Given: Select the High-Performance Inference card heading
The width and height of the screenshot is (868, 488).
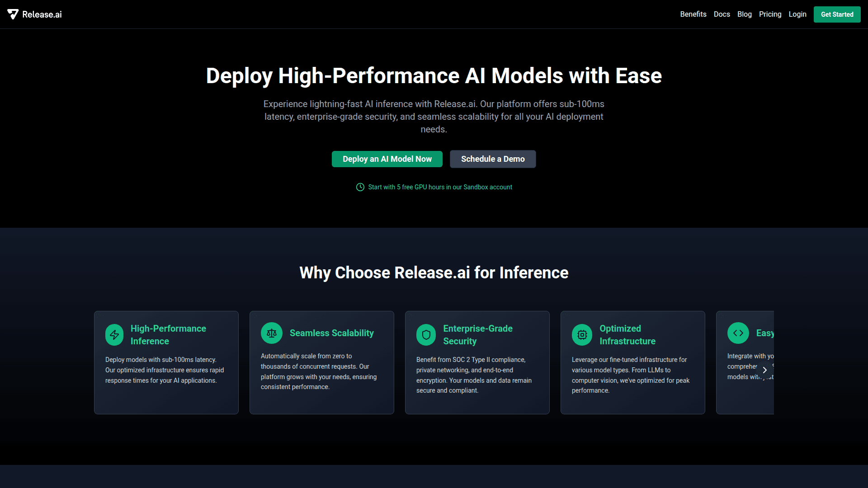Looking at the screenshot, I should (168, 335).
